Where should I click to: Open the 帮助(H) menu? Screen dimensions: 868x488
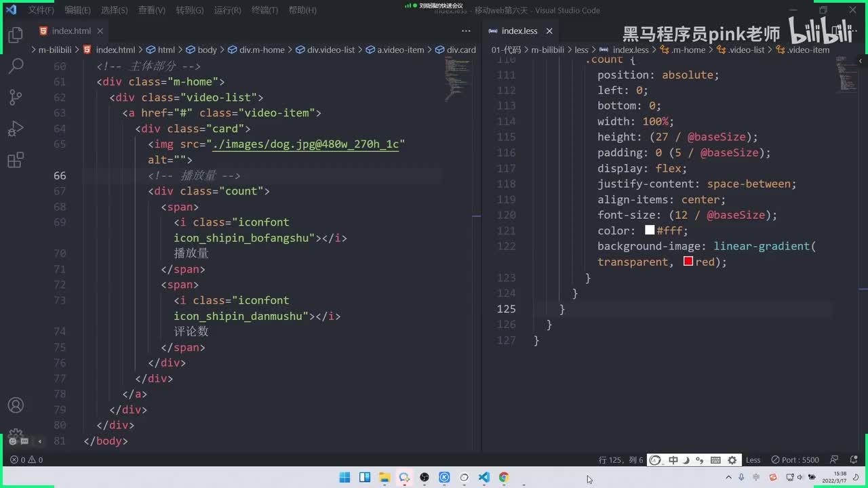click(302, 10)
